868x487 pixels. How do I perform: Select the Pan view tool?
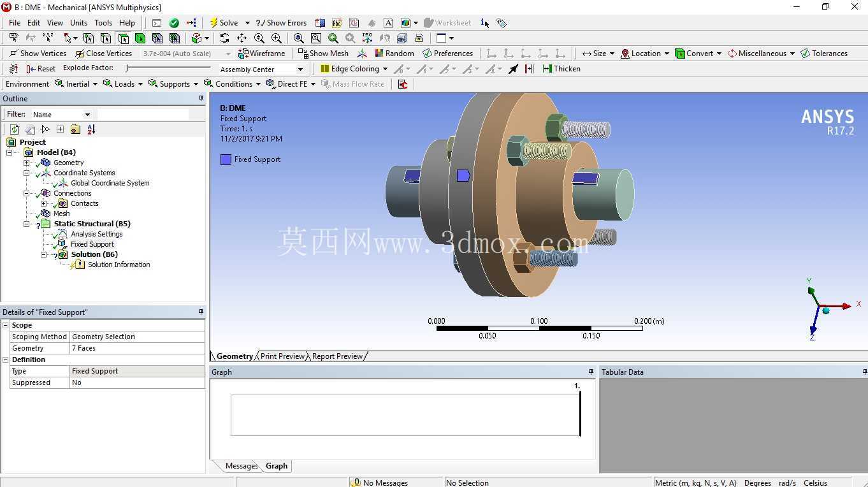point(242,38)
